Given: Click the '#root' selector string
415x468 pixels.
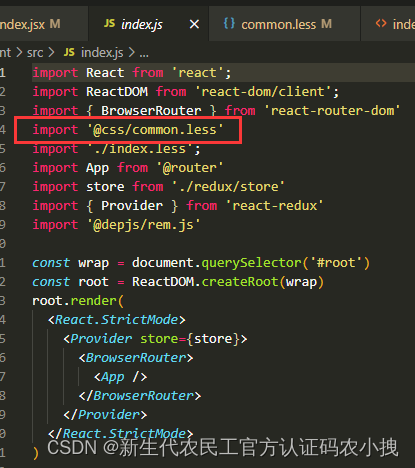Looking at the screenshot, I should tap(336, 263).
